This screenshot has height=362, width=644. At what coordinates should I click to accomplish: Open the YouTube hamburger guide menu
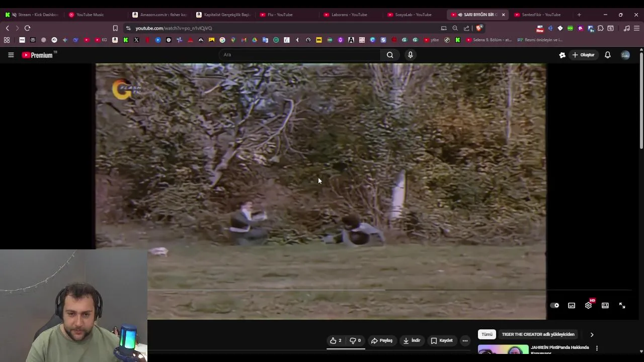tap(11, 55)
